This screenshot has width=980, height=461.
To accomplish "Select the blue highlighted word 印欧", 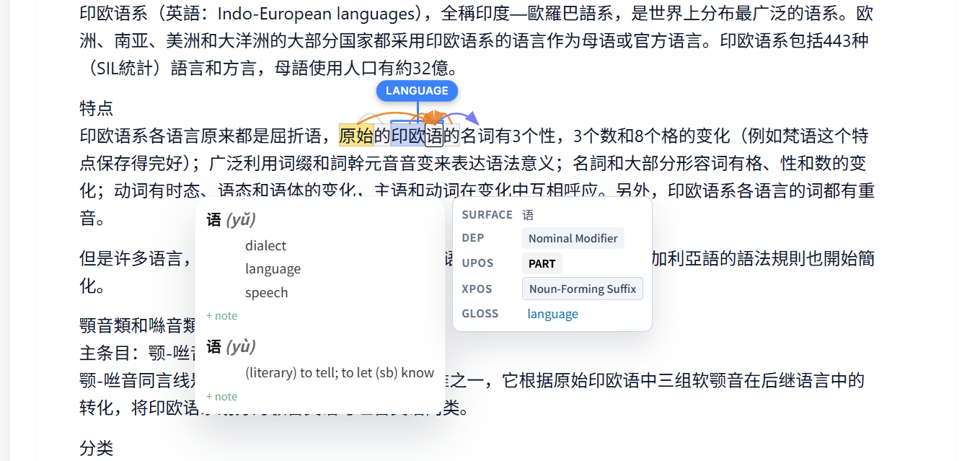I will click(407, 136).
